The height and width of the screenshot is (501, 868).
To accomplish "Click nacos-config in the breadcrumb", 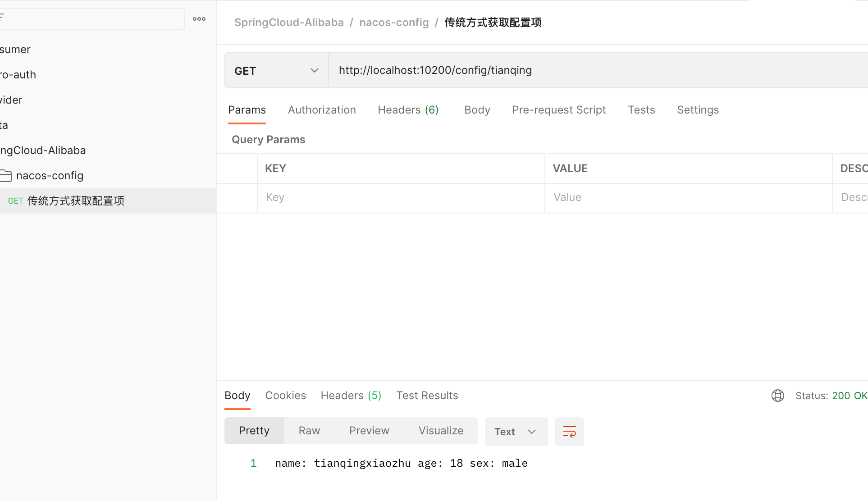I will (x=394, y=23).
